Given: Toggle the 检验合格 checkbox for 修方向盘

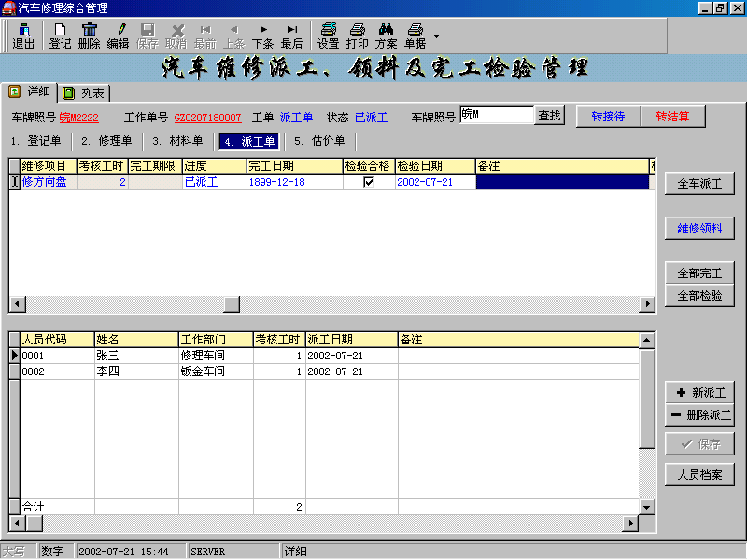Looking at the screenshot, I should coord(369,182).
